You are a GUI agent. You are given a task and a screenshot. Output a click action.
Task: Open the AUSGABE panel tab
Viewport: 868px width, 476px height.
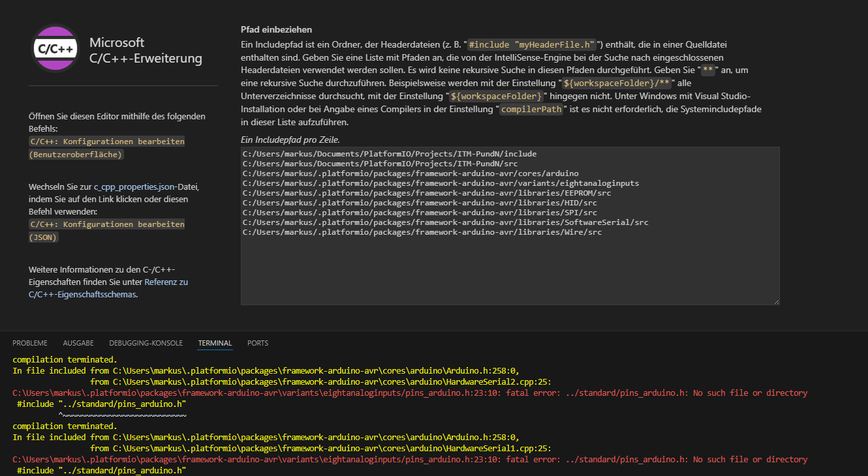coord(78,343)
